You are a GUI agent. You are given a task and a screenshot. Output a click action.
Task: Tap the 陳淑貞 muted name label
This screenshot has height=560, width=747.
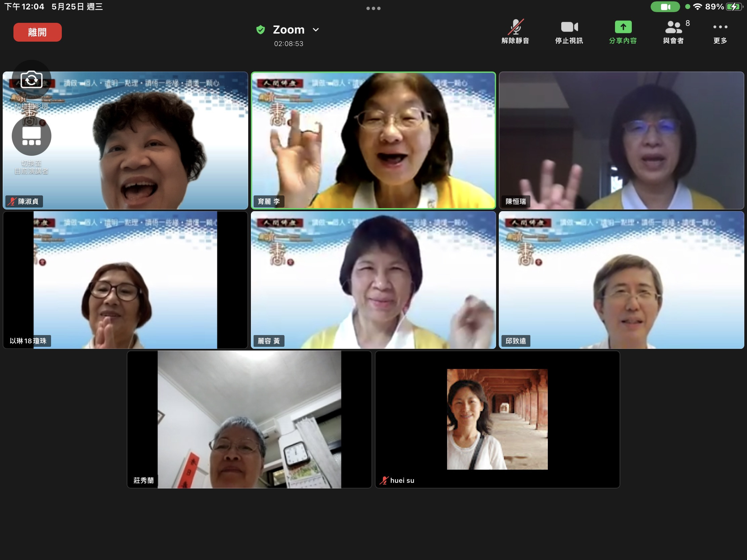(24, 201)
